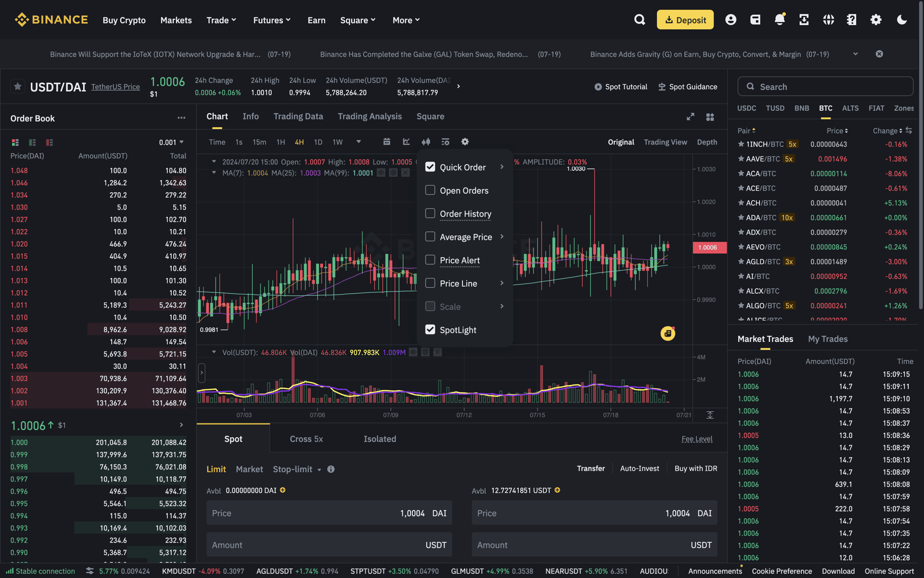
Task: Switch to My Trades tab
Action: coord(828,339)
